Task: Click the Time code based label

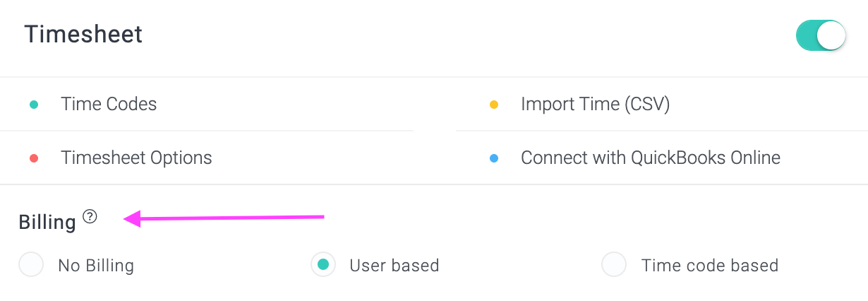Action: click(710, 266)
